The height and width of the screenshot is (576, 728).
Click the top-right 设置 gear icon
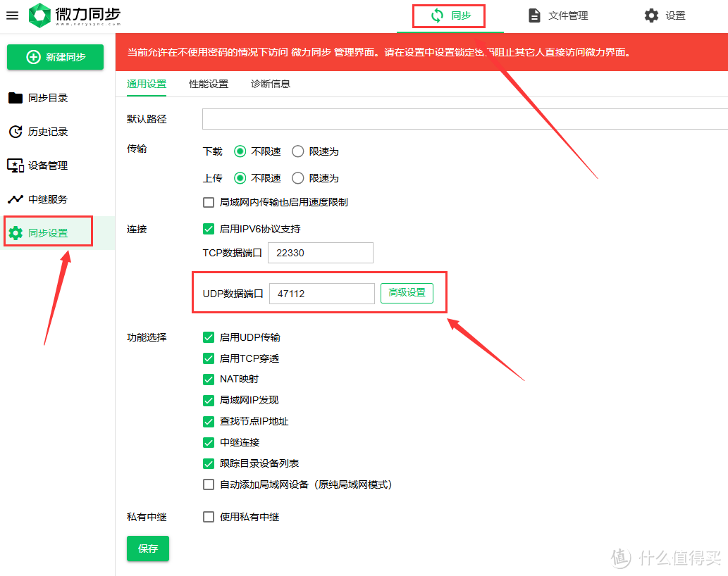click(x=665, y=15)
